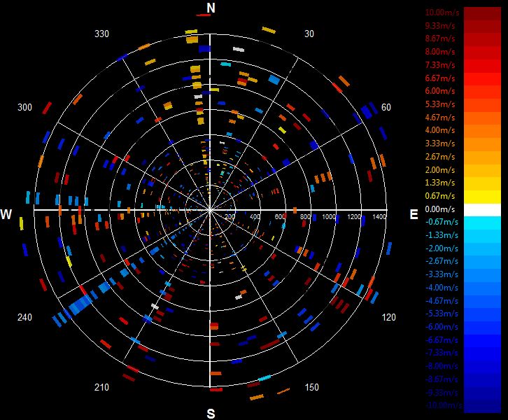Click the white zero-velocity color band
Image resolution: width=508 pixels, height=420 pixels.
pyautogui.click(x=482, y=210)
